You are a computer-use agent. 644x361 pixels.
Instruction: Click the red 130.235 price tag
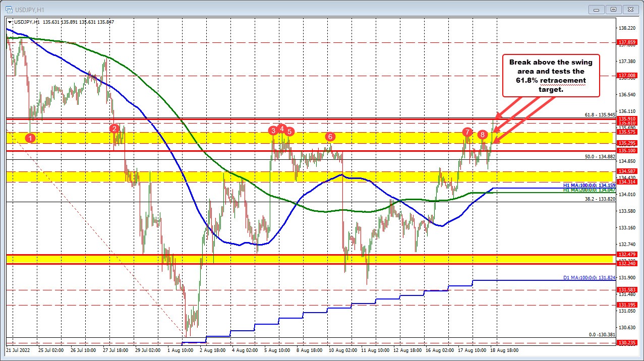(x=627, y=343)
